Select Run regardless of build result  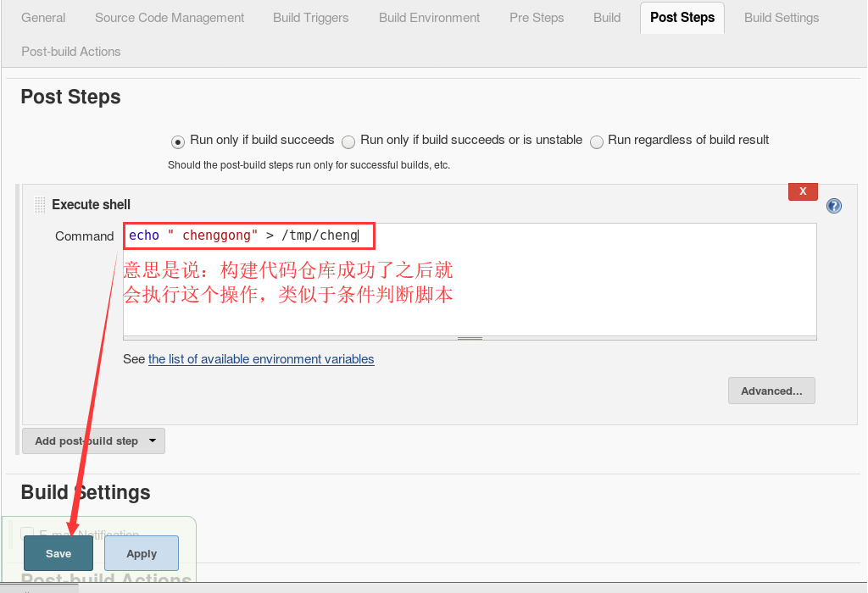596,142
